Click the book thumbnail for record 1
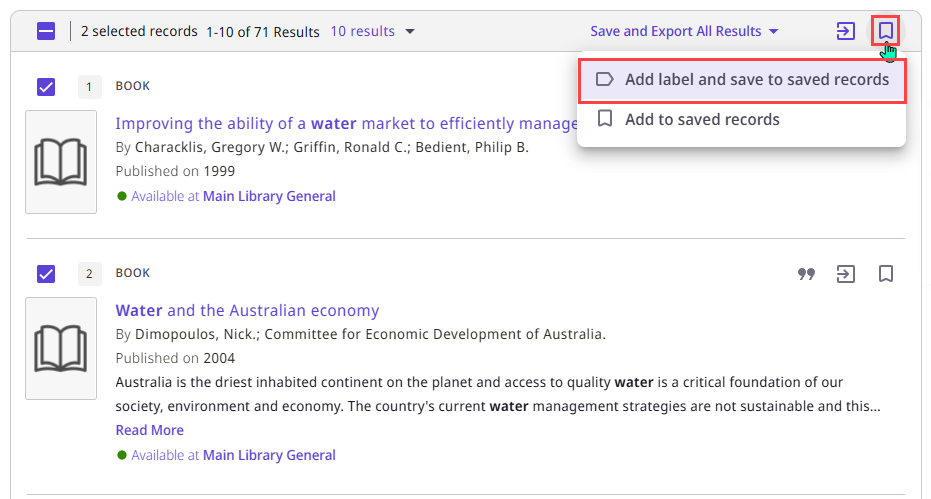The width and height of the screenshot is (931, 499). [61, 162]
